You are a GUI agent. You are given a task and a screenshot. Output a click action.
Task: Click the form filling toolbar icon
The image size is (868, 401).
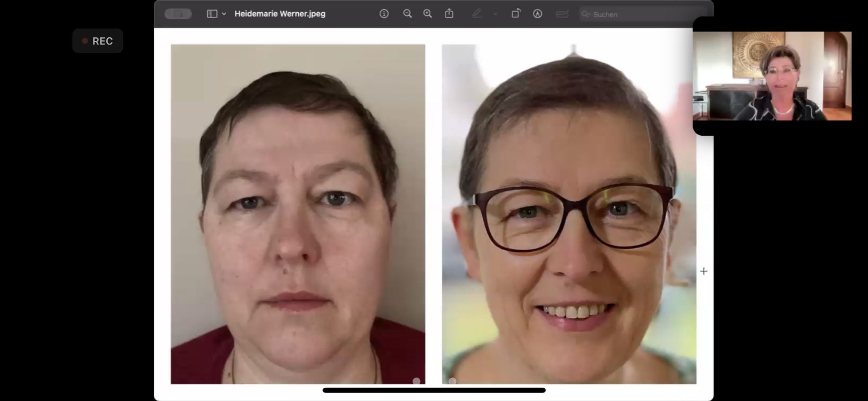(x=562, y=14)
